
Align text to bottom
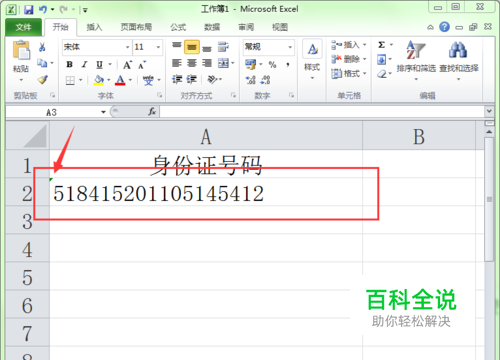207,48
